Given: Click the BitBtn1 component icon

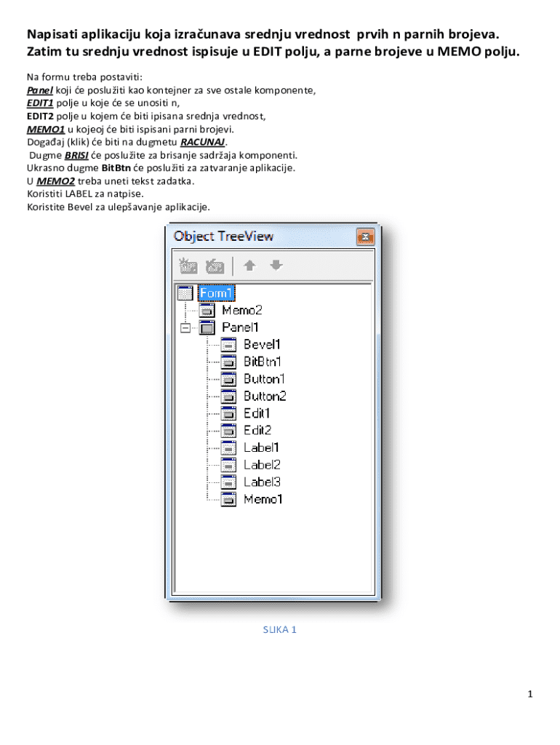Looking at the screenshot, I should tap(229, 362).
